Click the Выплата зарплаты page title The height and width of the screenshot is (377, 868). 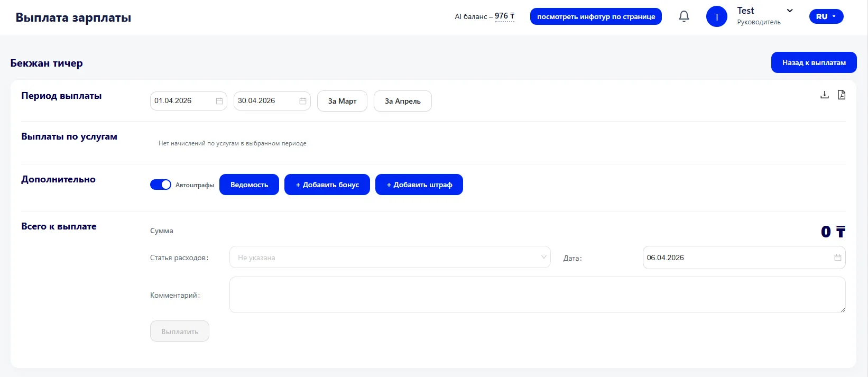tap(73, 17)
